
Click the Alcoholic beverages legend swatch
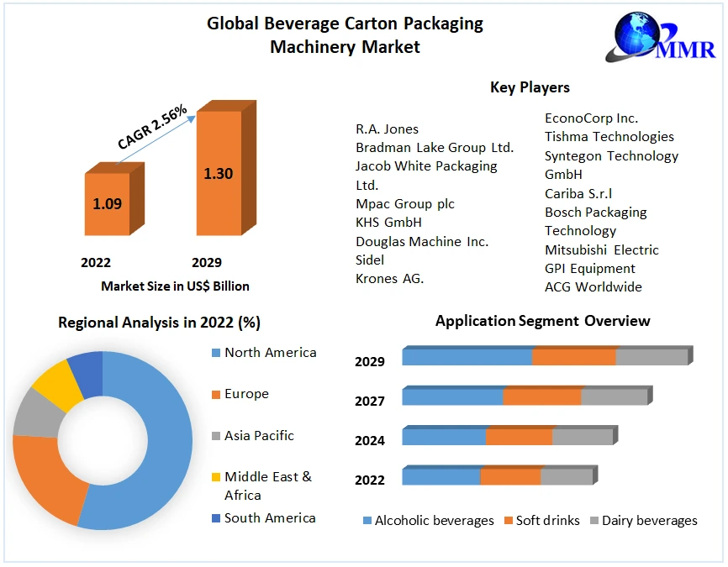(x=367, y=521)
